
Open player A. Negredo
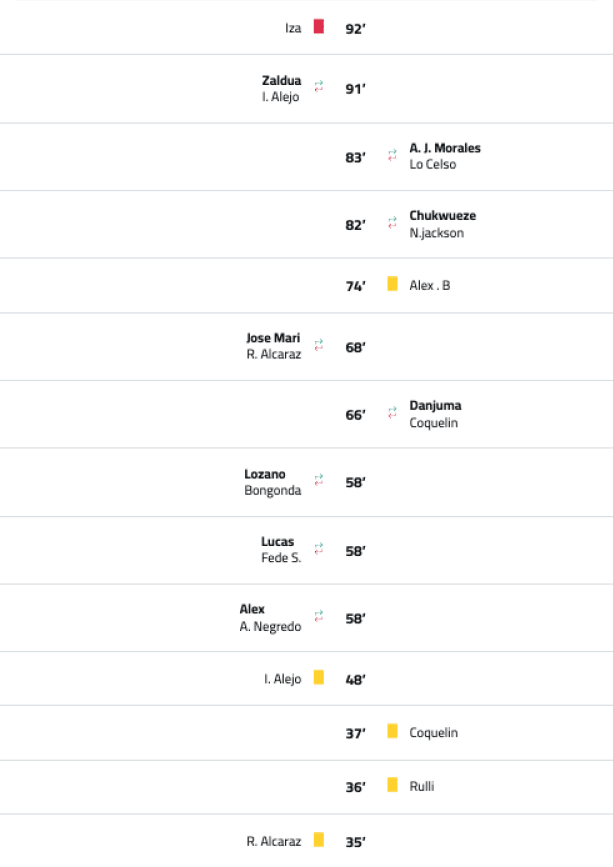pos(270,627)
